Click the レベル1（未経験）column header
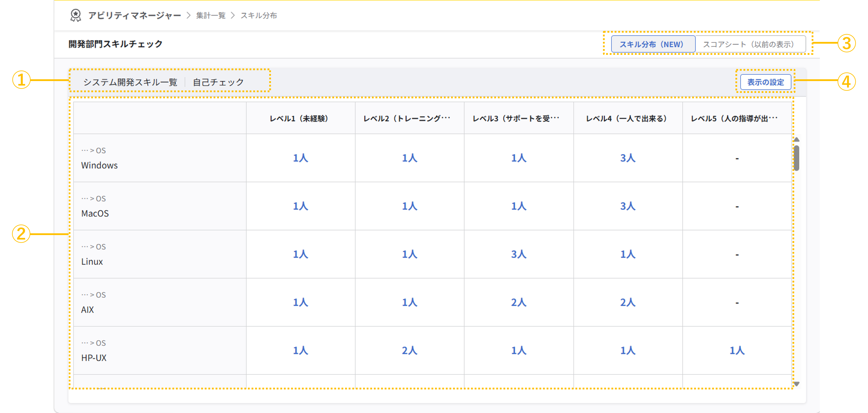This screenshot has width=868, height=413. point(300,118)
